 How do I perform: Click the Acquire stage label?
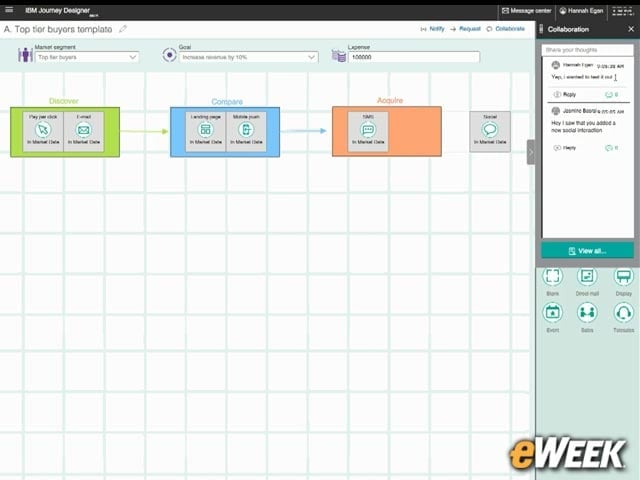[x=390, y=100]
